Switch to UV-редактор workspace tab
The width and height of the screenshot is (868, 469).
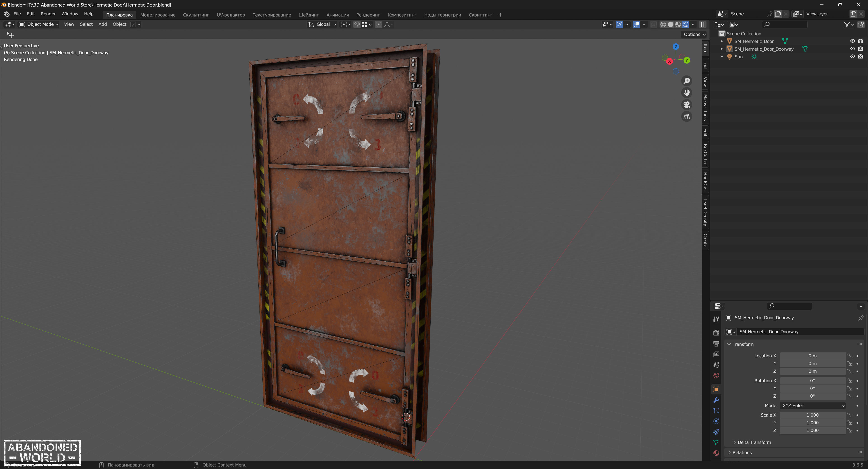(x=231, y=15)
